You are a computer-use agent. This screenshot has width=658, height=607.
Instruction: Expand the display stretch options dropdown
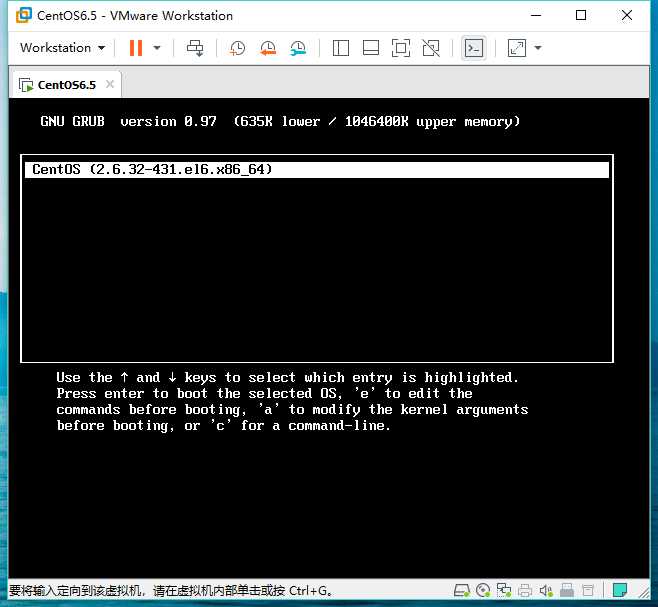(x=538, y=48)
